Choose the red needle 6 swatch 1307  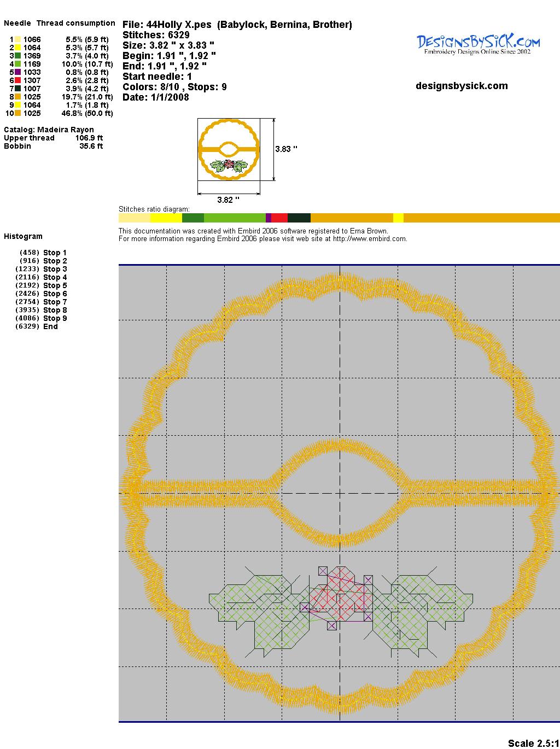18,80
